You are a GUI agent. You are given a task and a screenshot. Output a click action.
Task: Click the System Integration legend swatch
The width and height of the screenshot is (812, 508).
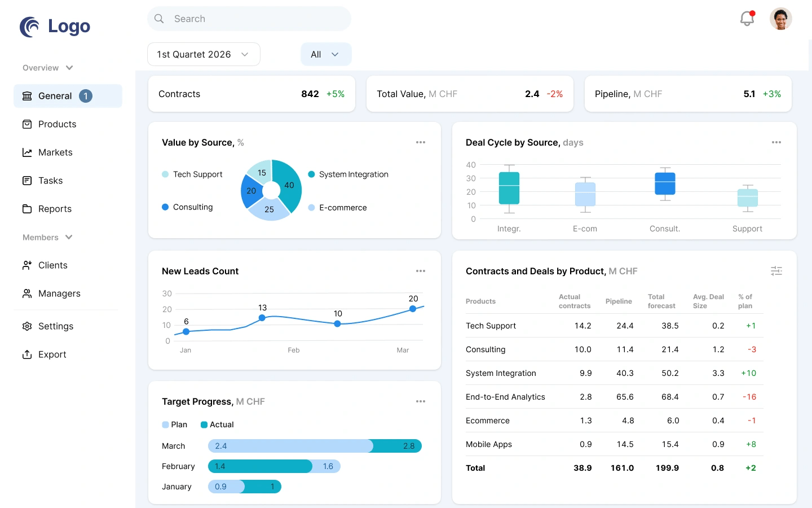tap(311, 174)
